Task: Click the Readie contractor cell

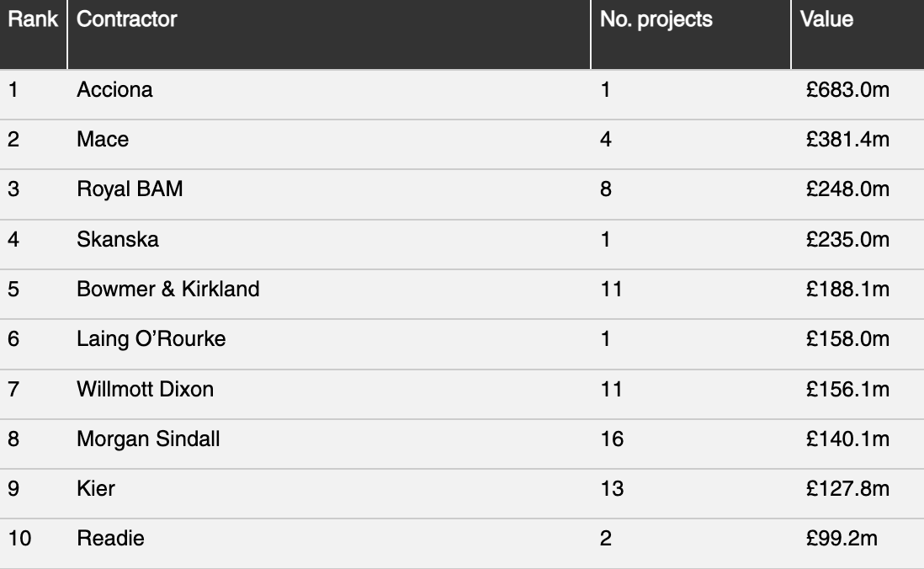Action: click(x=111, y=538)
